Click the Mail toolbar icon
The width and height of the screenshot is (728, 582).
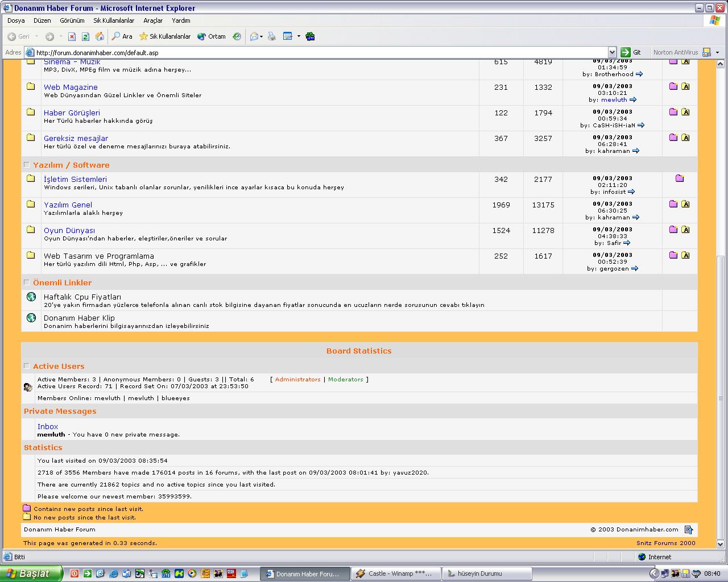[x=254, y=36]
